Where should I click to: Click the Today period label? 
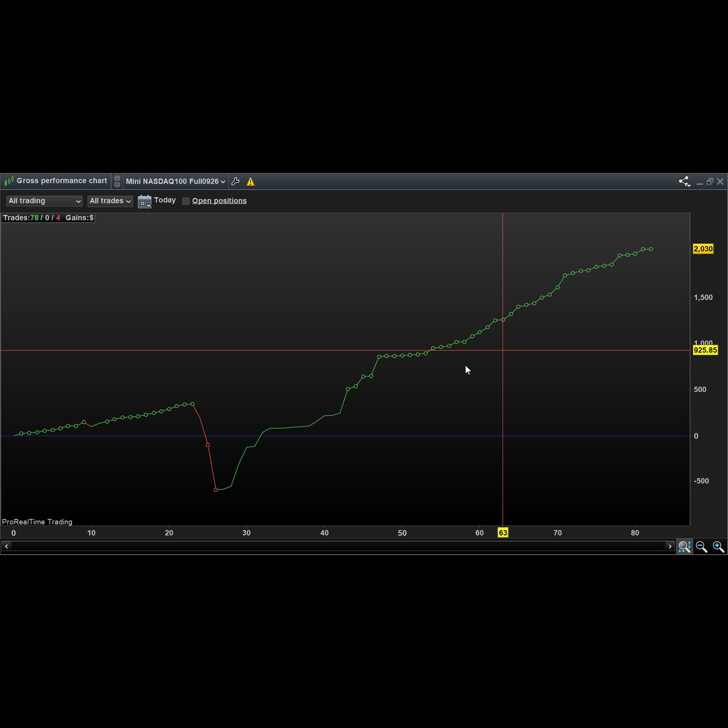(x=165, y=200)
